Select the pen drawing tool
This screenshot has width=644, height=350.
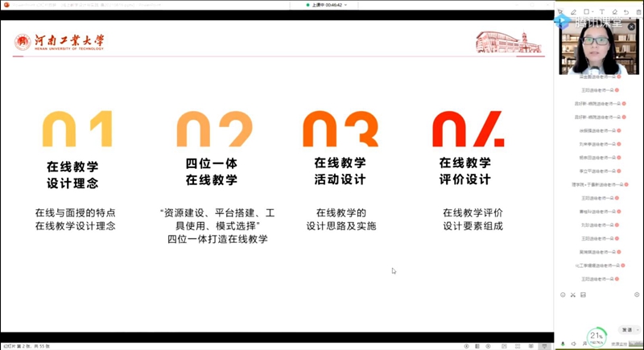tap(573, 12)
